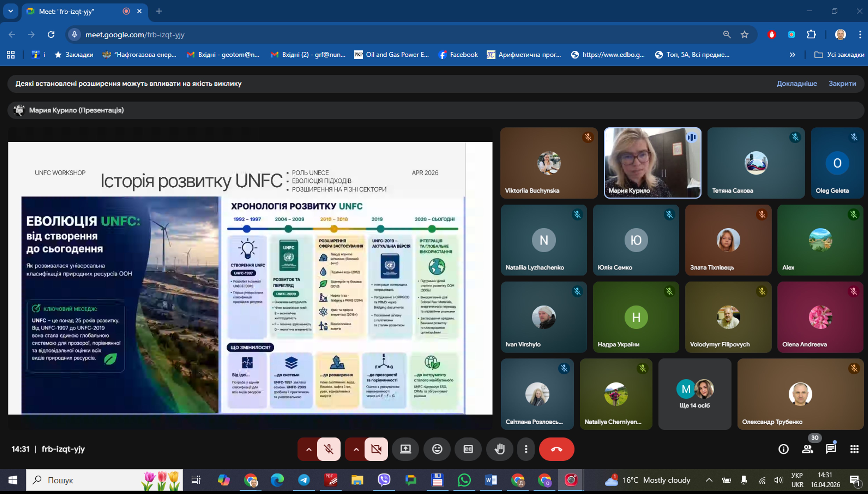Open the Chrome tab search dropdown
The height and width of the screenshot is (494, 868).
(10, 11)
